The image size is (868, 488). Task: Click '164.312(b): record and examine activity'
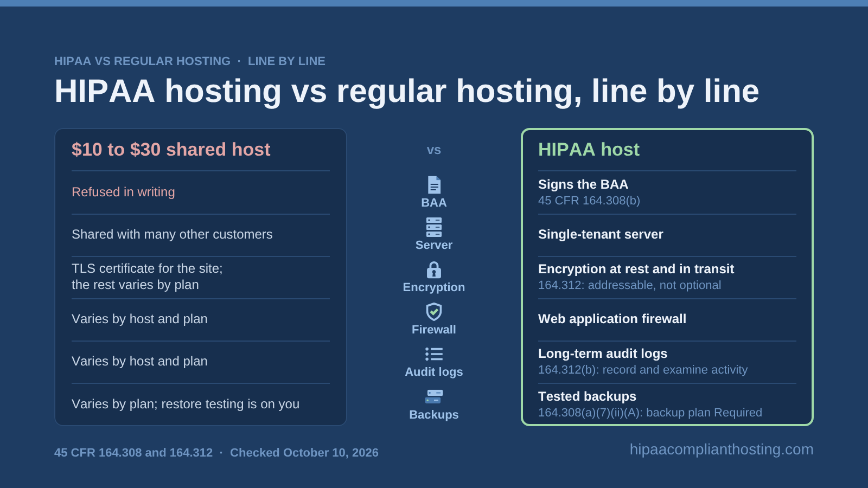click(x=643, y=370)
